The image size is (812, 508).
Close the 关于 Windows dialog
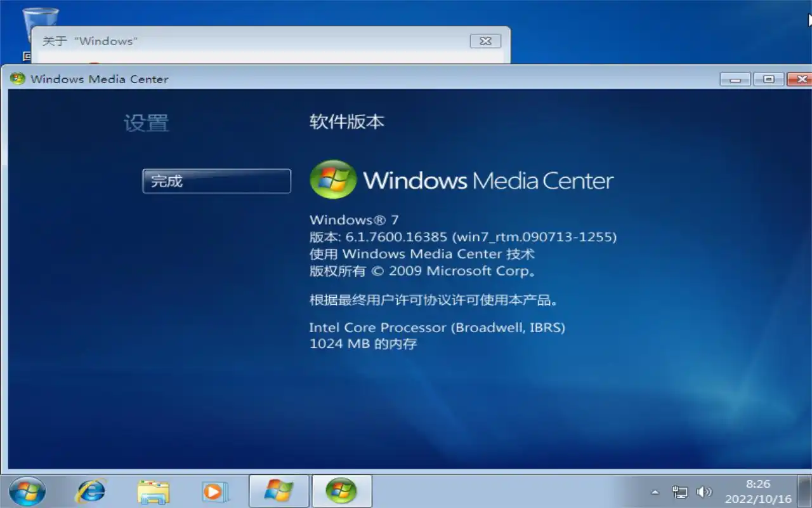tap(485, 41)
